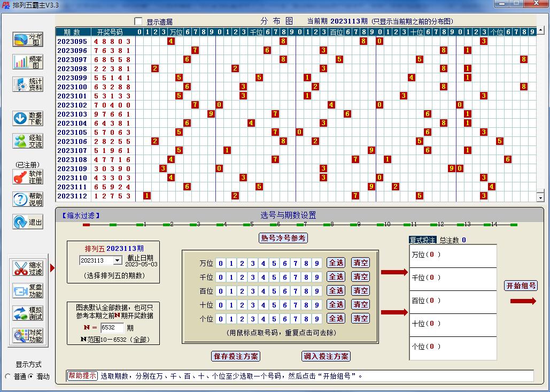Open the 分布图 distribution chart tool
The image size is (550, 392).
point(27,39)
